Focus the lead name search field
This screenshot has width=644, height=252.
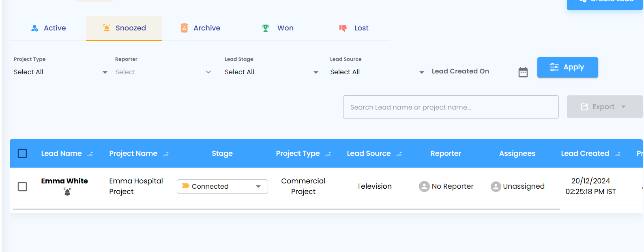pos(451,107)
